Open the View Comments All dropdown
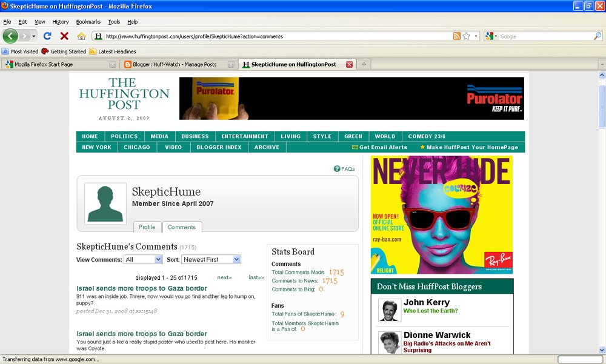606x364 pixels. click(x=143, y=260)
